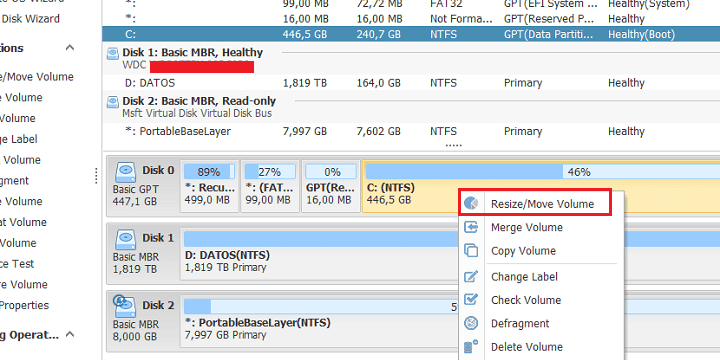Screen dimensions: 720x360
Task: Click the Delete Volume icon in context menu
Action: (471, 347)
